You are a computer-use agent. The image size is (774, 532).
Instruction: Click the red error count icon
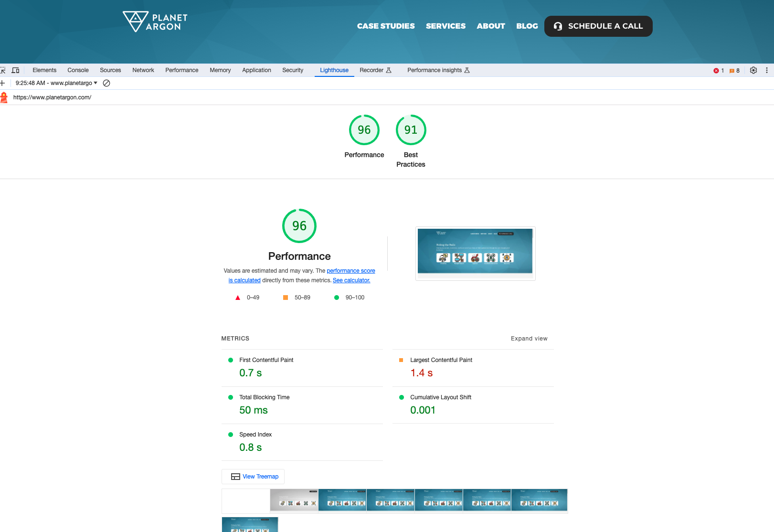click(x=716, y=71)
